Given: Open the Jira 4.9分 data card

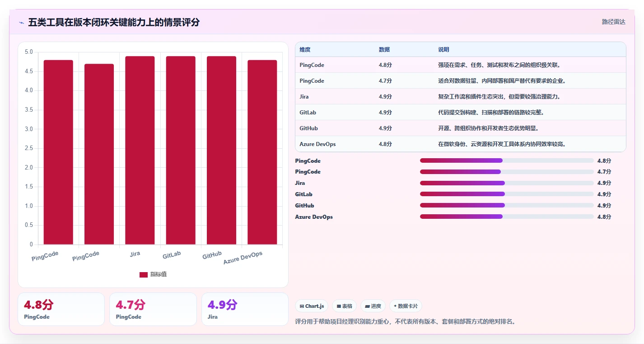Looking at the screenshot, I should 245,309.
